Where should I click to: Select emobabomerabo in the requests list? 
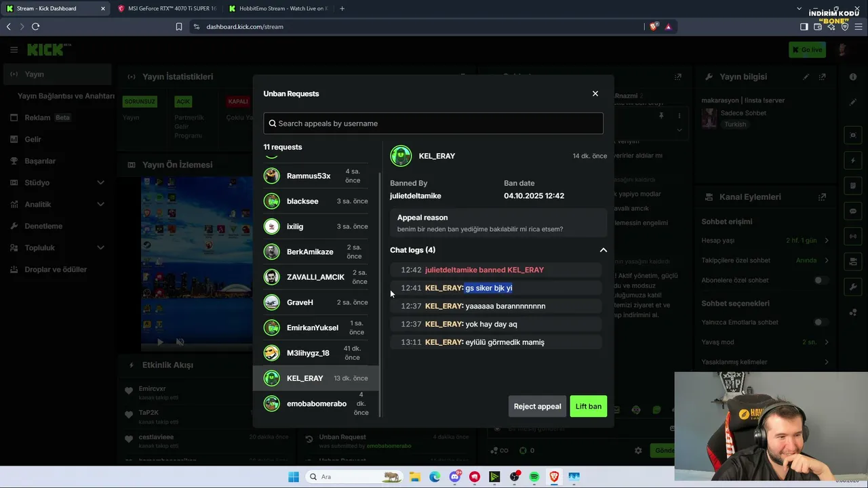coord(316,403)
